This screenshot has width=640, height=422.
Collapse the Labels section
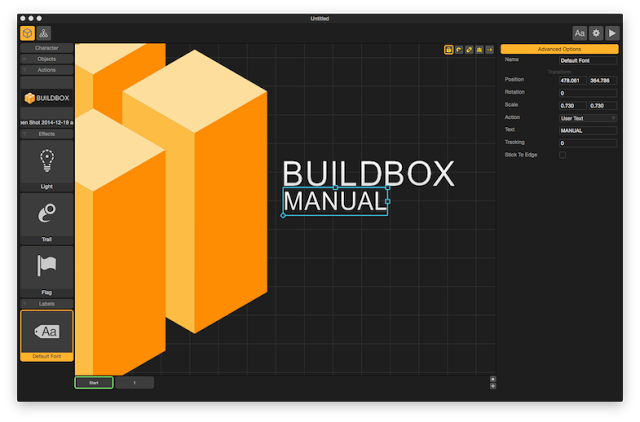point(47,304)
